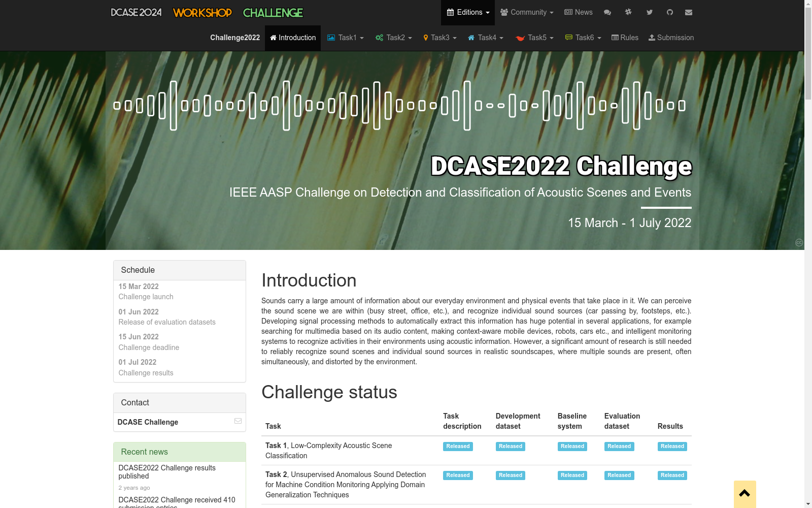This screenshot has width=812, height=508.
Task: Expand the Task1 dropdown
Action: click(x=346, y=38)
